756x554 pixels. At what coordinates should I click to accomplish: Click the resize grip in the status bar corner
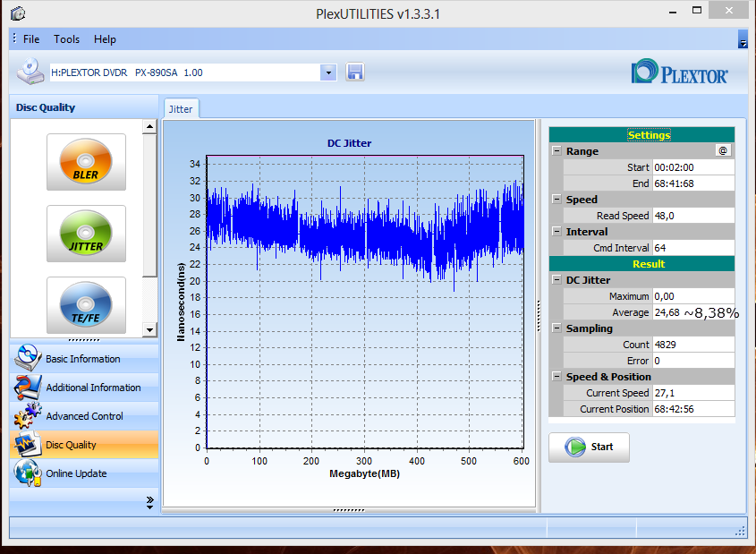pos(740,532)
